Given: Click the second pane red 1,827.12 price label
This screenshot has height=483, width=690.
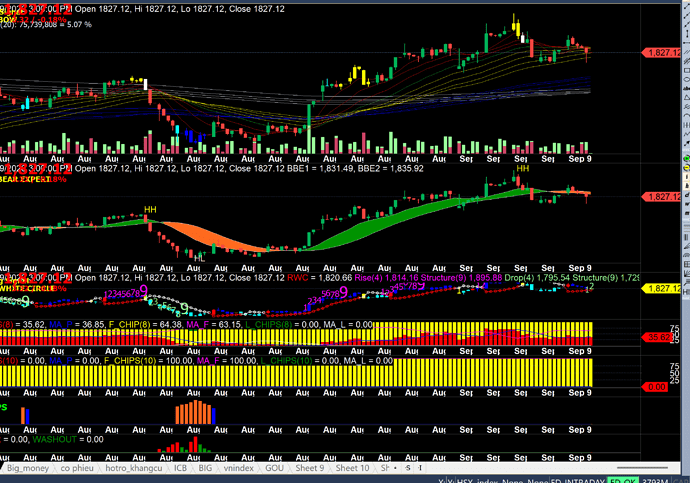Looking at the screenshot, I should [661, 197].
